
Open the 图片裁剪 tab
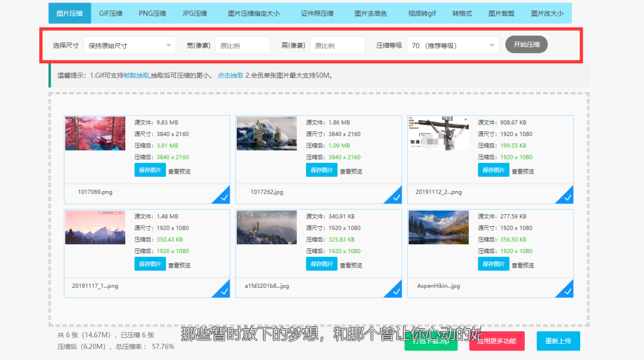501,13
